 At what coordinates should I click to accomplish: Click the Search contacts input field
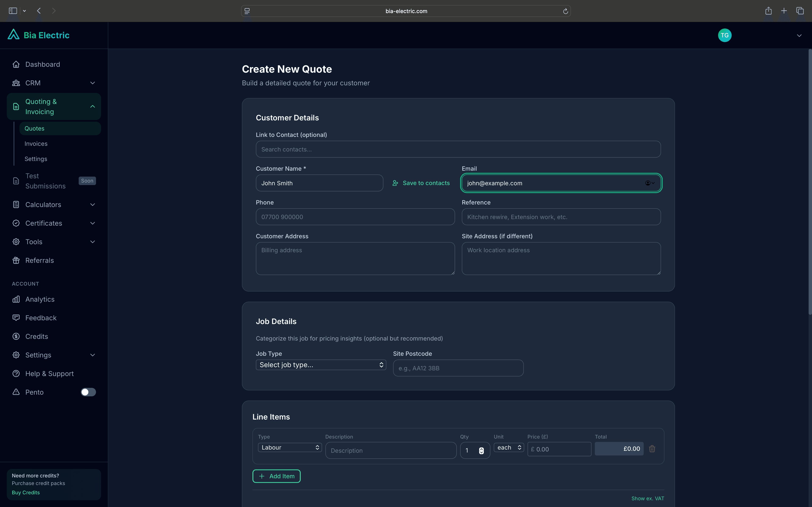point(458,150)
